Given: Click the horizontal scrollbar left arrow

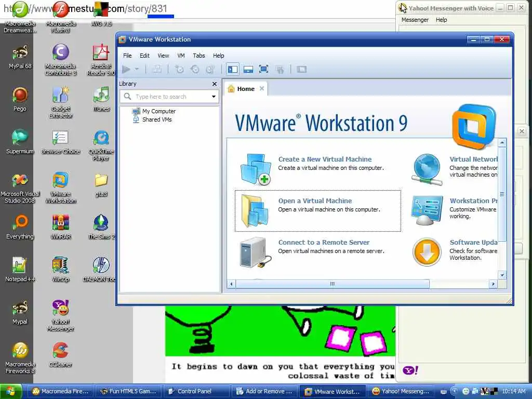Looking at the screenshot, I should (231, 284).
